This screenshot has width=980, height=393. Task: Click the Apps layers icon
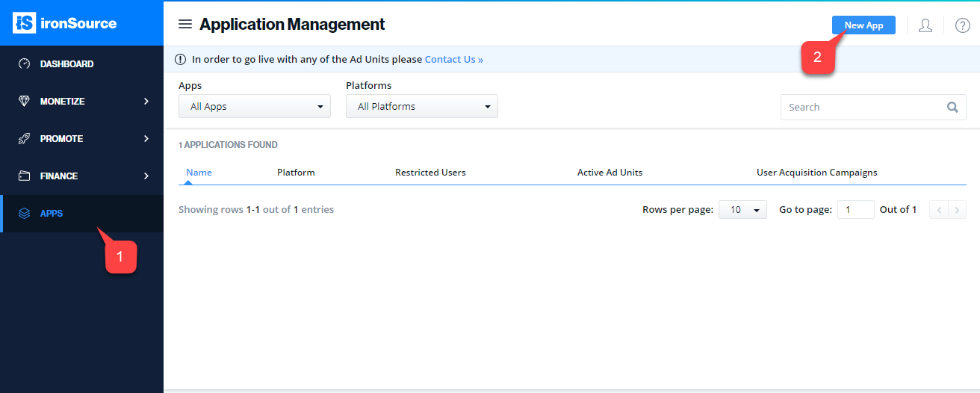click(x=25, y=214)
